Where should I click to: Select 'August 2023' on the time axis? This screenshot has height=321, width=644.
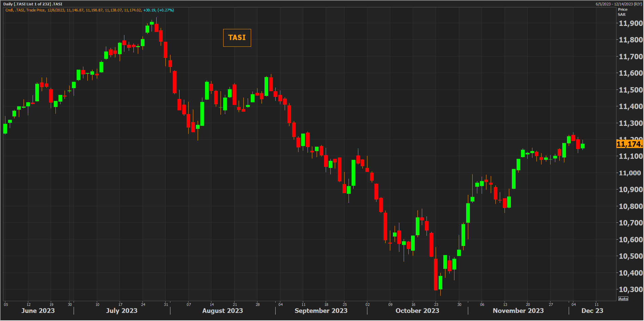click(223, 311)
